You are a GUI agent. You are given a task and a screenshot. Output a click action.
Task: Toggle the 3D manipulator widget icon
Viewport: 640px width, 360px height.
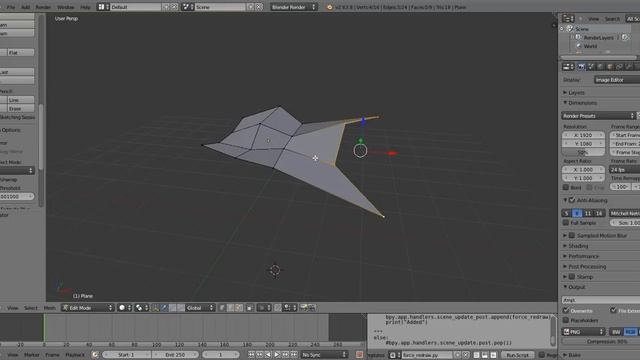156,308
